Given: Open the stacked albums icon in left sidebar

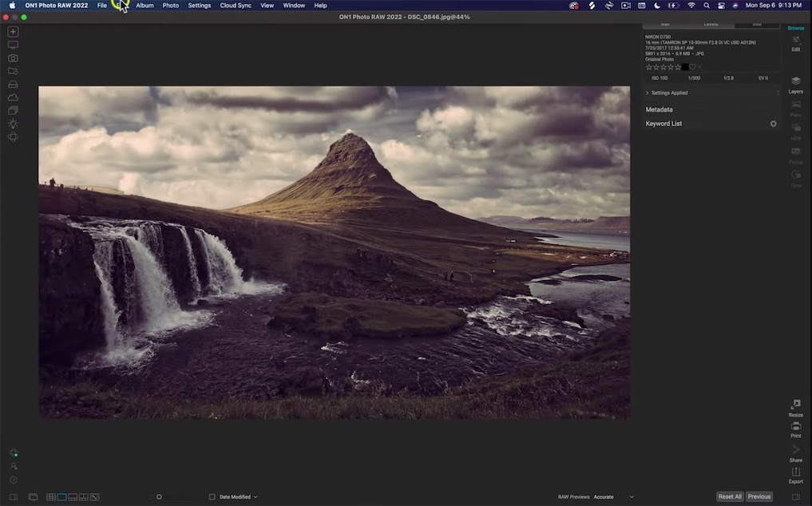Looking at the screenshot, I should tap(13, 110).
